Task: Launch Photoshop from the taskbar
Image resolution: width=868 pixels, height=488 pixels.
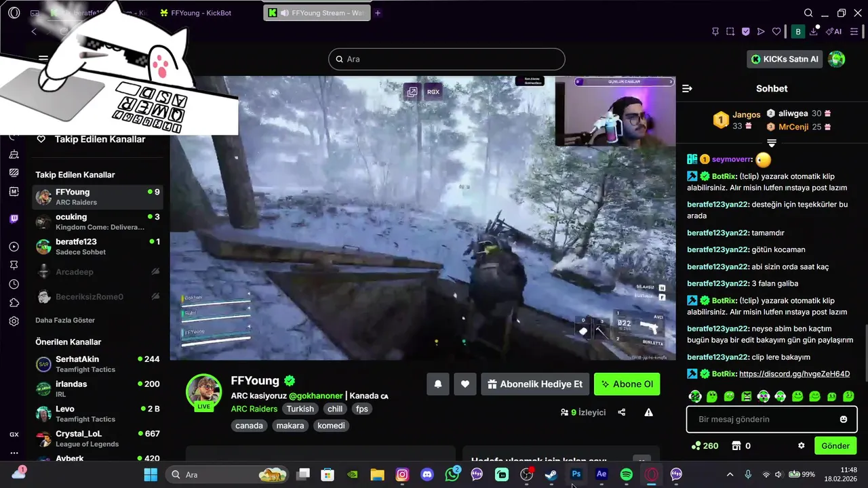Action: tap(576, 474)
